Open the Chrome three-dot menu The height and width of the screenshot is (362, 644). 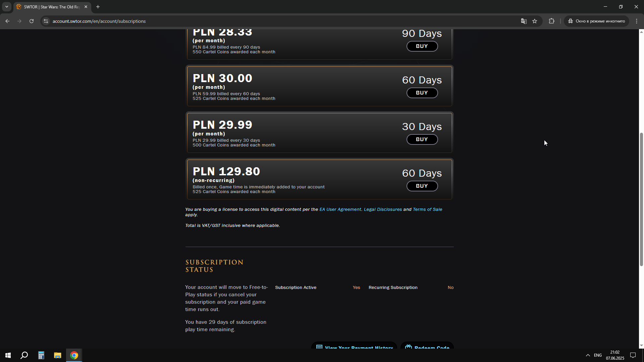(637, 21)
